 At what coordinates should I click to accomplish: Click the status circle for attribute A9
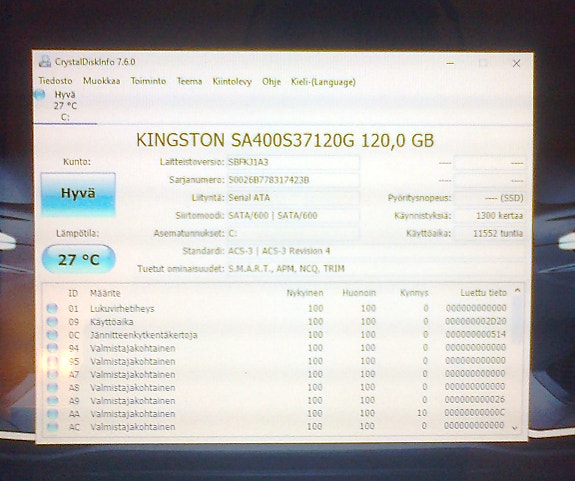52,400
